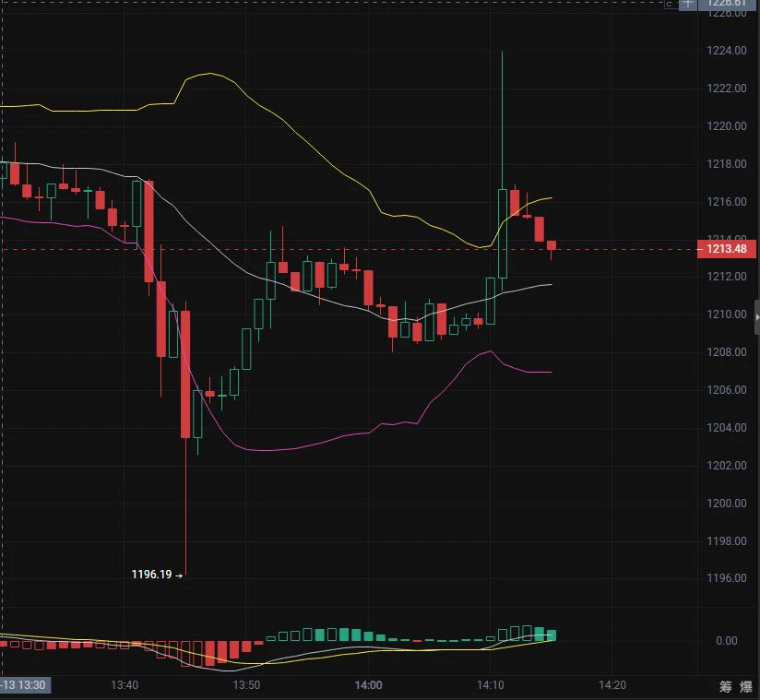
Task: Click the 1204.00 price axis label
Action: click(727, 428)
